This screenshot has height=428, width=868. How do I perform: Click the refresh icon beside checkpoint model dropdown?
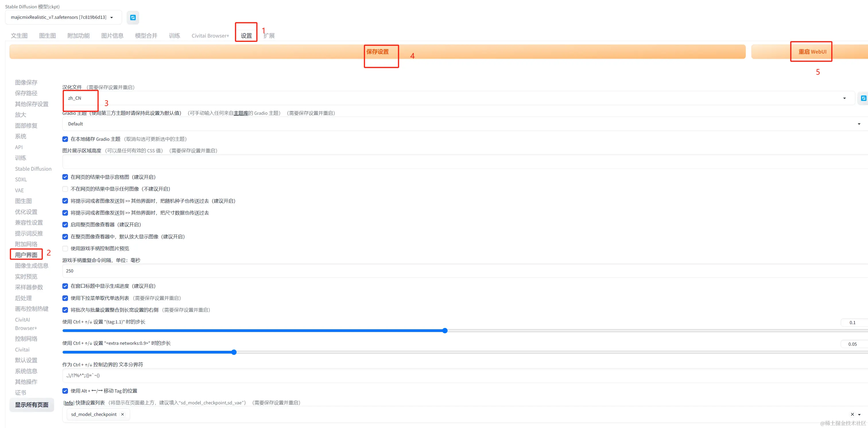pyautogui.click(x=133, y=18)
